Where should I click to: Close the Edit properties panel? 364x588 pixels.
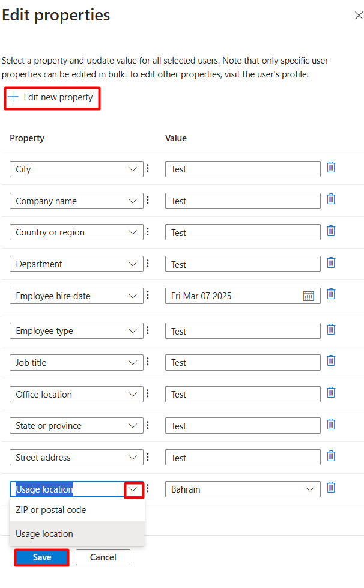359,16
